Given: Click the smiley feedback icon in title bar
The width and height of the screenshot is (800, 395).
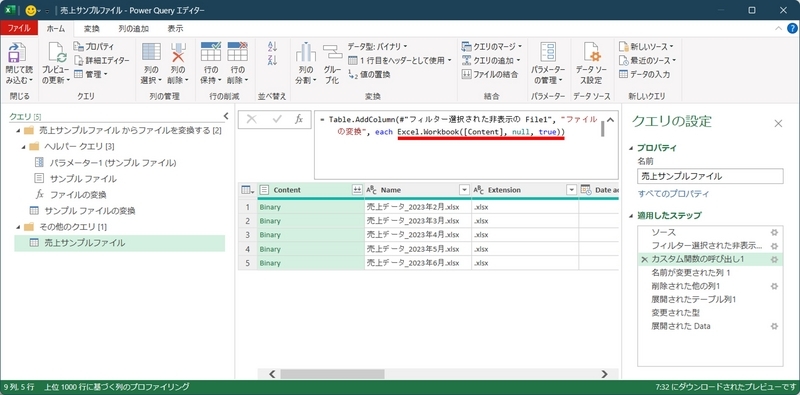Looking at the screenshot, I should 31,10.
